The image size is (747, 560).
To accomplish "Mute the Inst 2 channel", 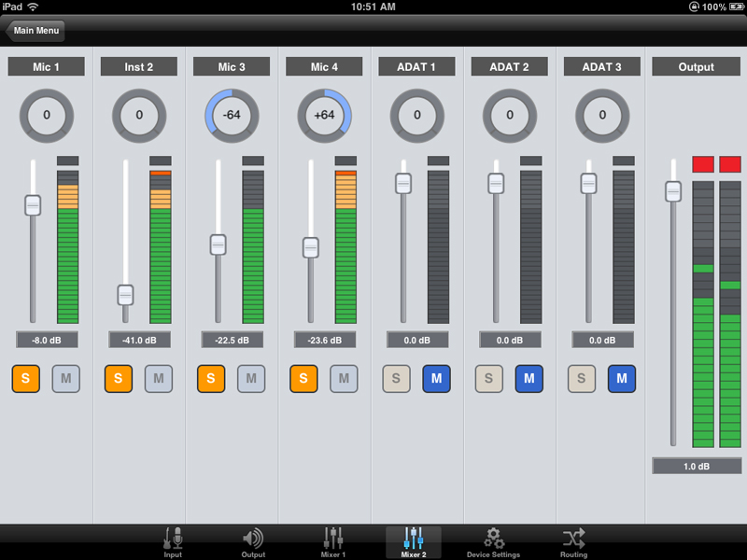I will pyautogui.click(x=159, y=379).
